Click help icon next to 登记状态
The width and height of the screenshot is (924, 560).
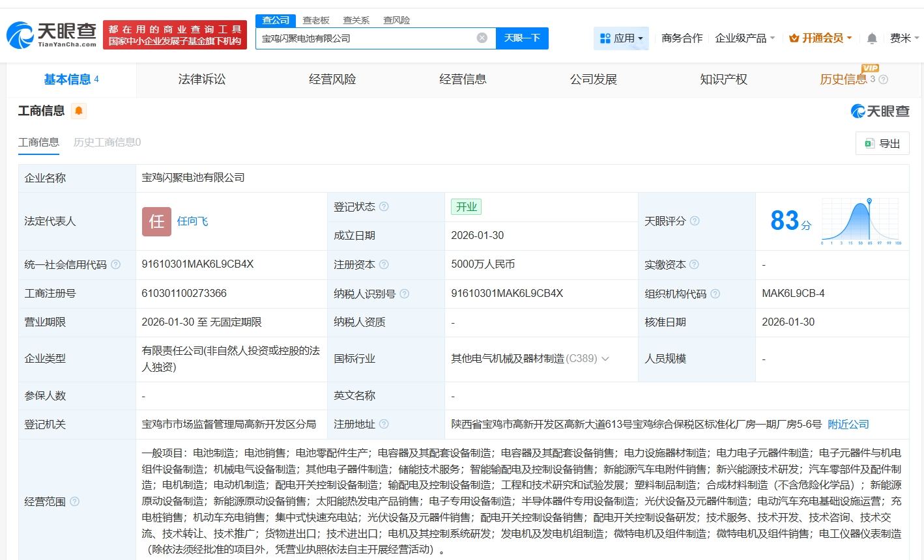[x=384, y=206]
